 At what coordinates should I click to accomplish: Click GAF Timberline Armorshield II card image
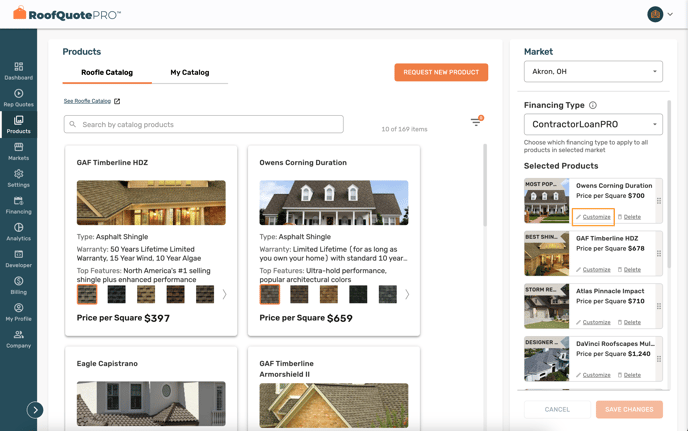pos(334,406)
